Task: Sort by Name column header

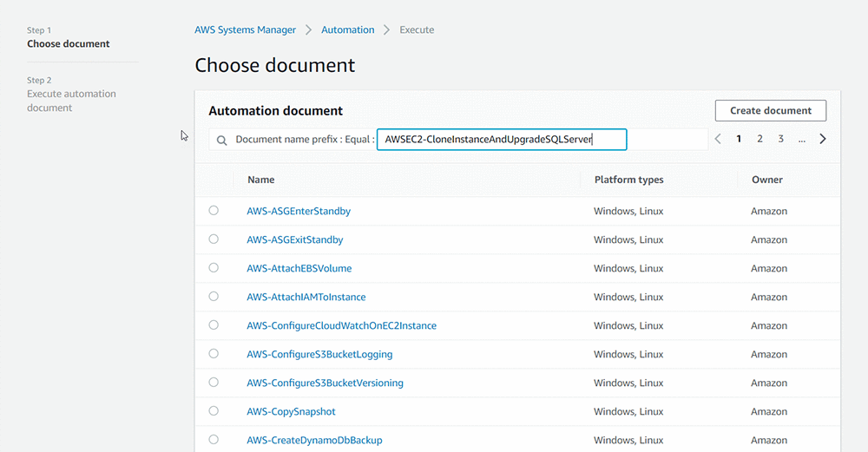Action: [260, 180]
